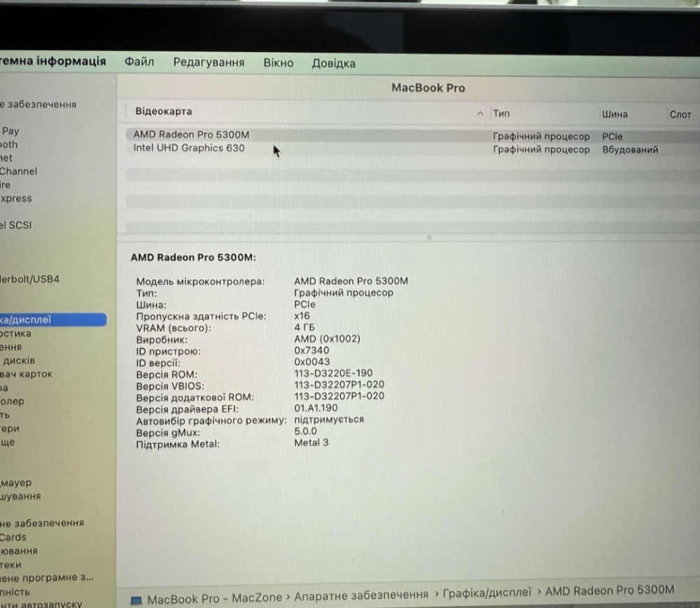The image size is (700, 608).
Task: Sort the list by the Тип column
Action: (x=502, y=113)
